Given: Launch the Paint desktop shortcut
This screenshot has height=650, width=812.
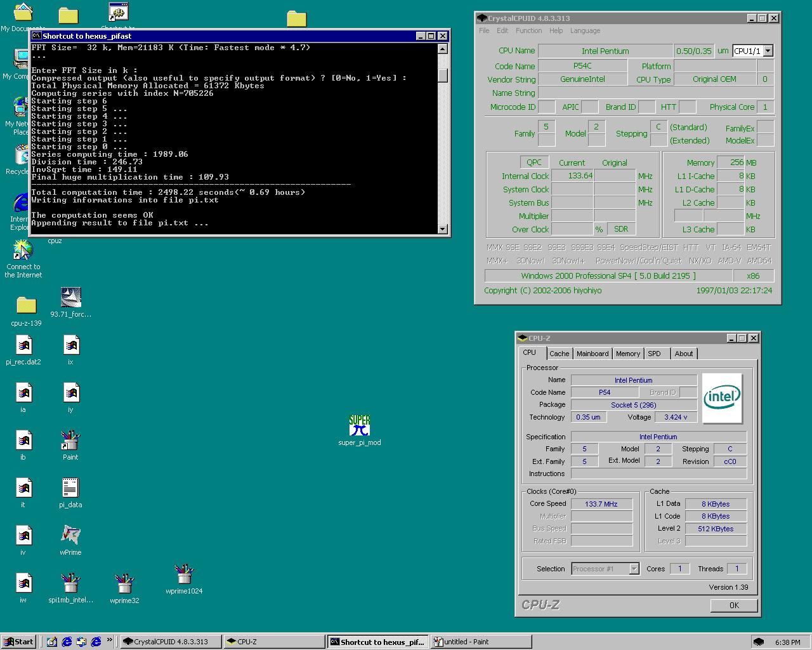Looking at the screenshot, I should 70,445.
